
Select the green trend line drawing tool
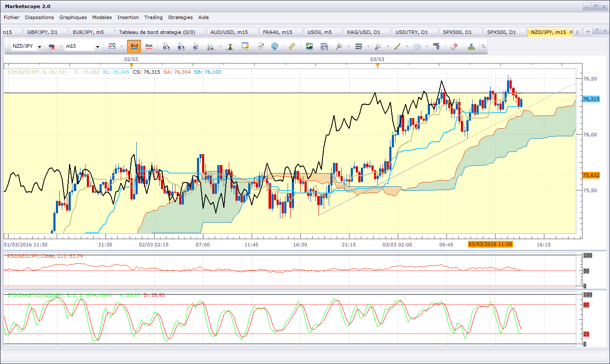coord(397,47)
